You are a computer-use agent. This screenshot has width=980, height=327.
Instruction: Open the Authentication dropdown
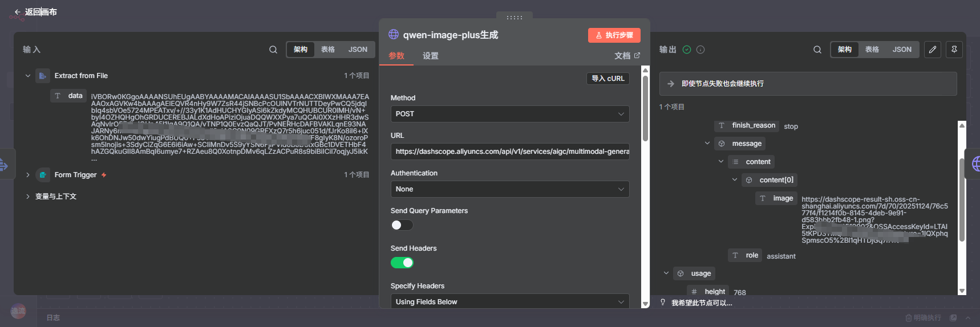point(509,189)
